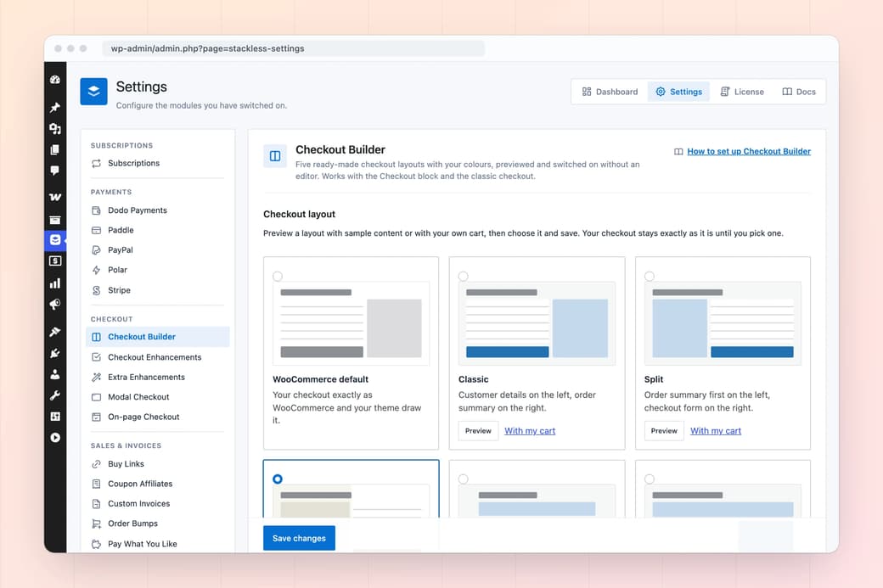Open the WooCommerce icon in sidebar
Image resolution: width=883 pixels, height=588 pixels.
point(54,197)
